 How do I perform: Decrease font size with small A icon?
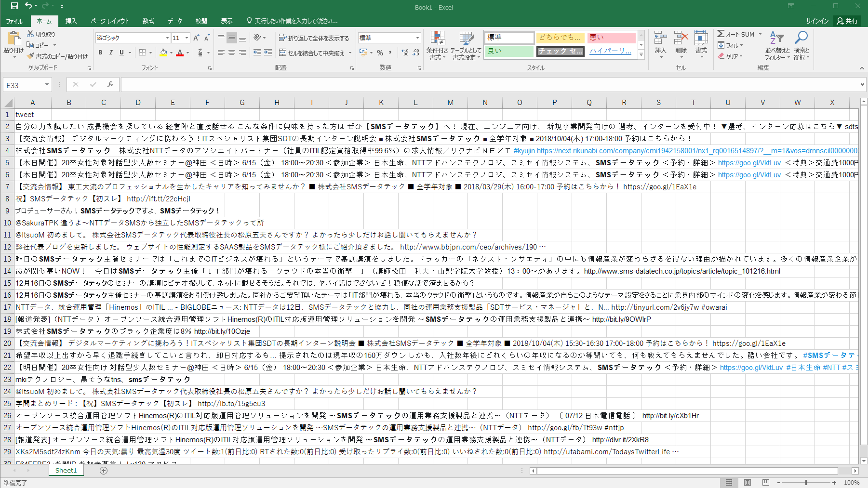207,38
